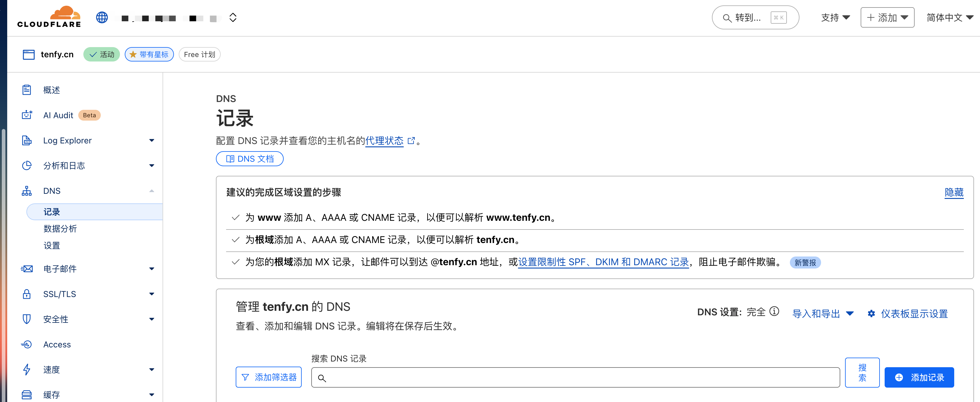Click the external link icon after 代理状态

411,141
